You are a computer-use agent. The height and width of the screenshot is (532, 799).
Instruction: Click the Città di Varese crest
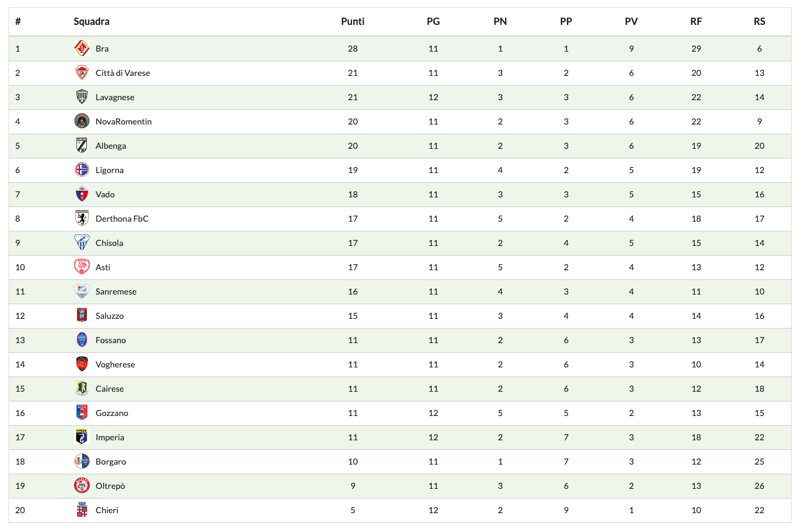[x=81, y=73]
